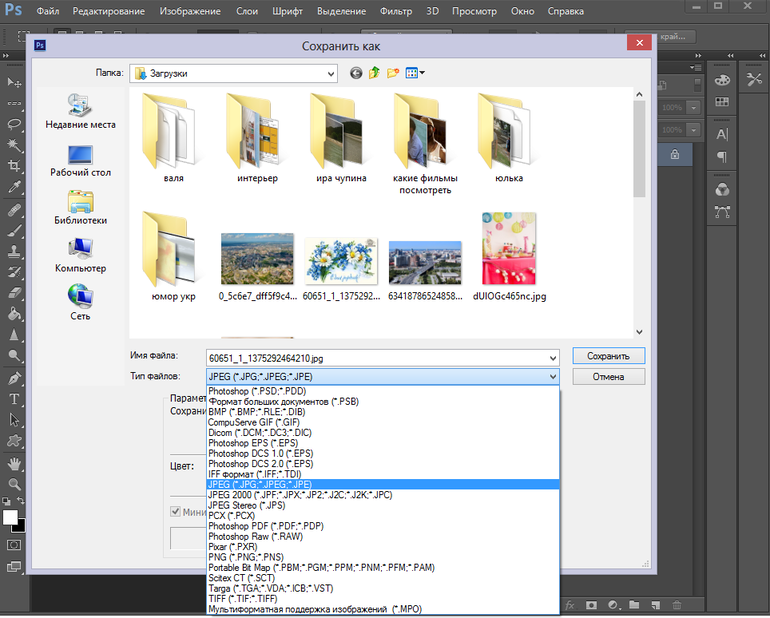Image resolution: width=770 pixels, height=618 pixels.
Task: Toggle Quick Mask mode button
Action: pos(14,546)
